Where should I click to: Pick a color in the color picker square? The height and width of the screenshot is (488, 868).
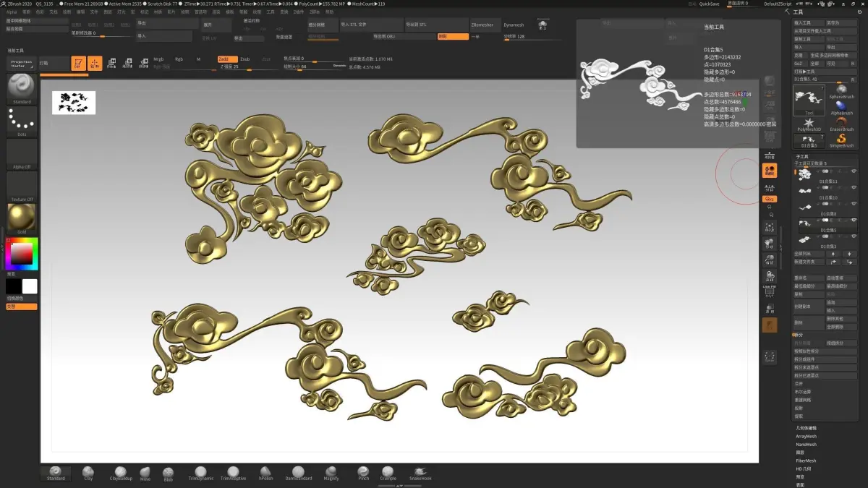tap(22, 254)
